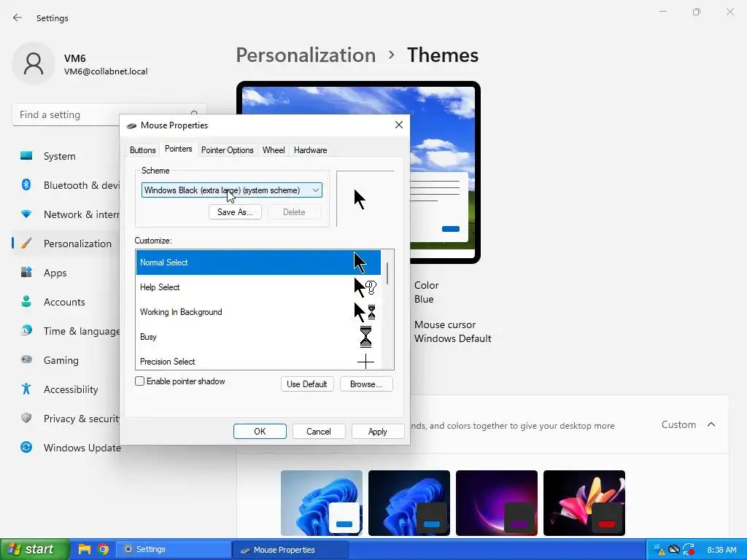This screenshot has height=560, width=747.
Task: Click the System icon in Settings sidebar
Action: (x=26, y=156)
